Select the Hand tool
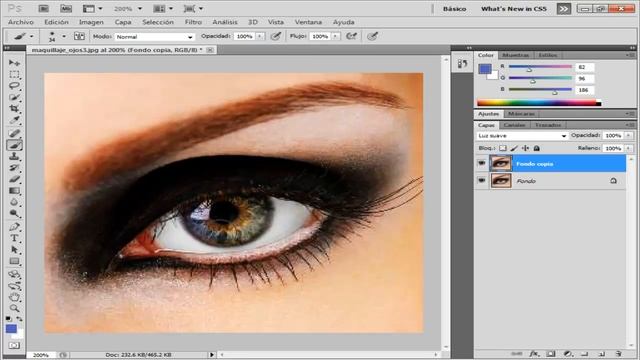The width and height of the screenshot is (640, 360). 14,297
